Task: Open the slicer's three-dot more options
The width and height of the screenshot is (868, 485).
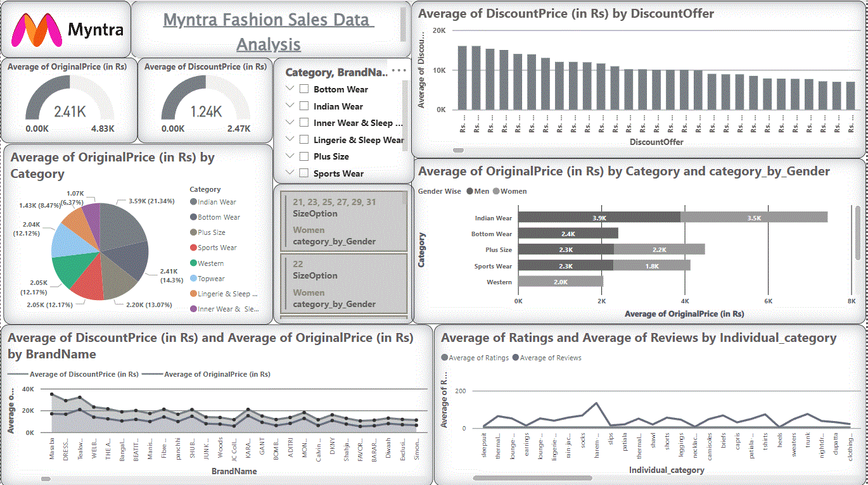Action: coord(399,71)
